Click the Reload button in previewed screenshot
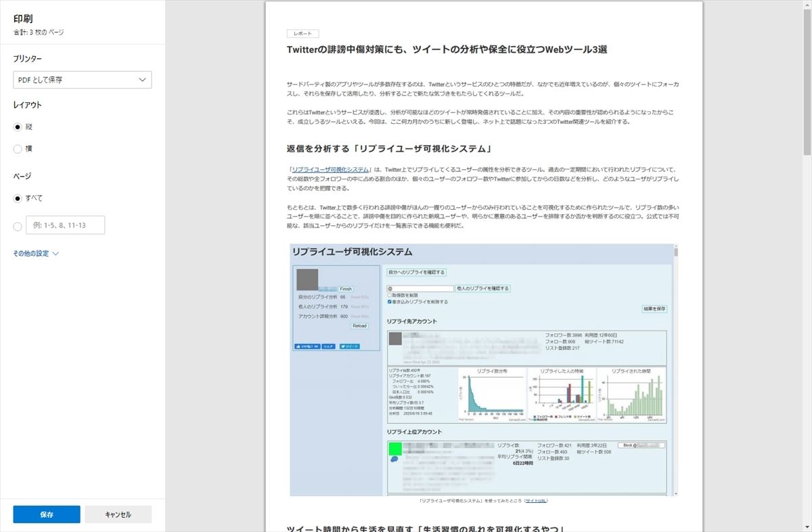Image resolution: width=812 pixels, height=532 pixels. tap(359, 326)
